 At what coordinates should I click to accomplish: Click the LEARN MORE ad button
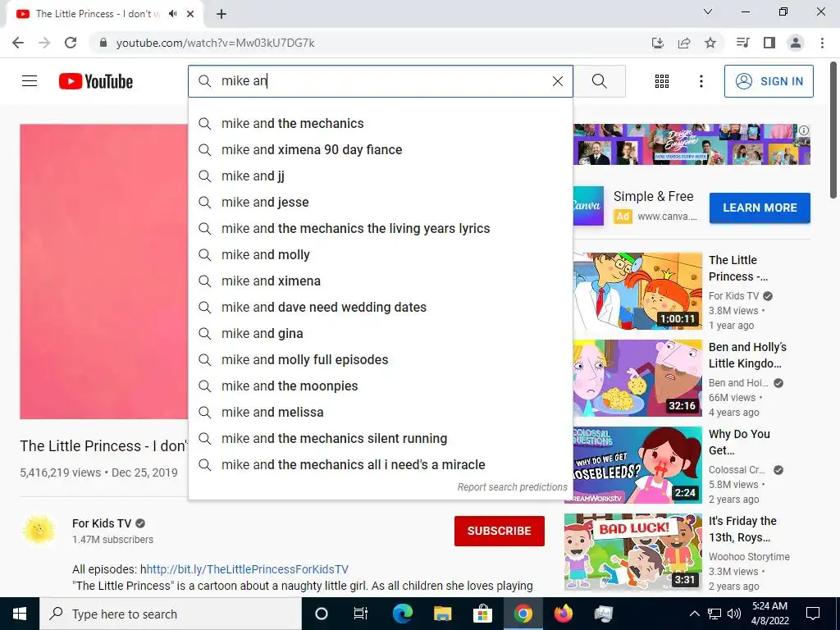click(760, 208)
